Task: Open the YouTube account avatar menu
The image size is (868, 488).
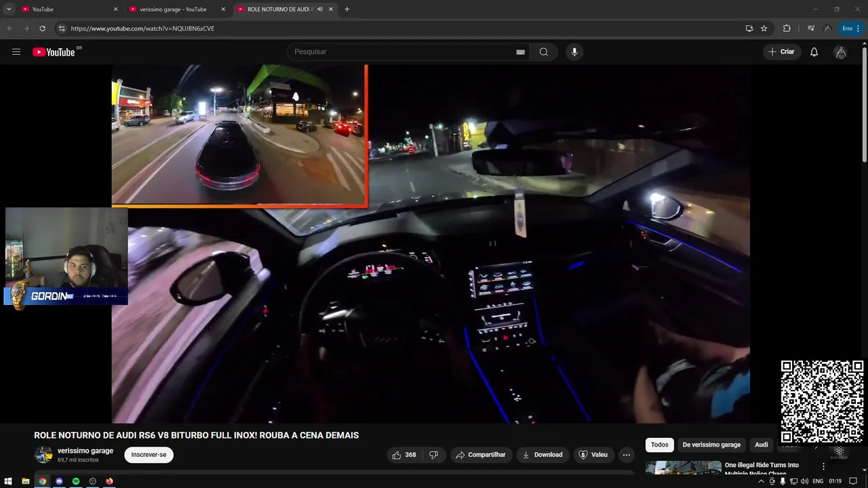Action: click(x=841, y=52)
